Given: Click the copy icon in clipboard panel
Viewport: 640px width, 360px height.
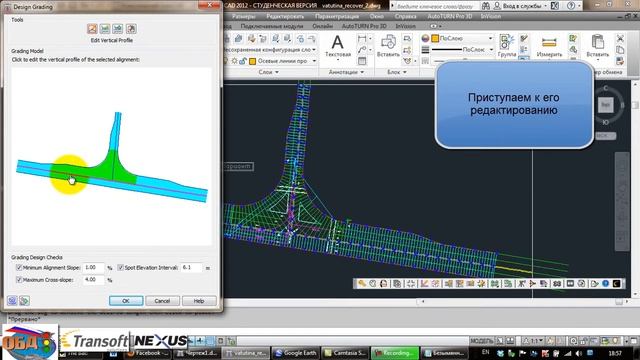Looking at the screenshot, I should click(620, 50).
